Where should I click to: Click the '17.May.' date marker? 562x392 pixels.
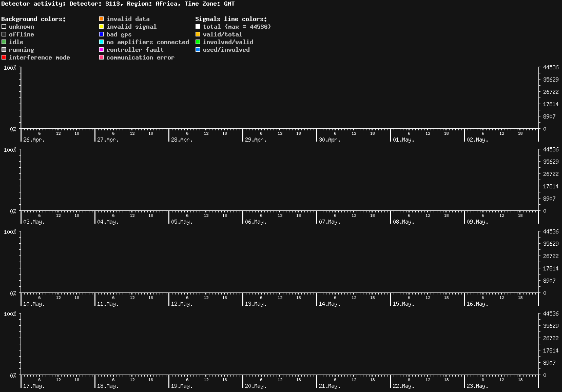coord(34,386)
